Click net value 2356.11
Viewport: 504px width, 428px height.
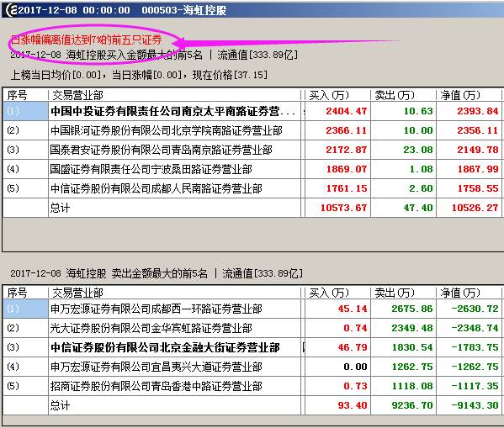point(478,130)
